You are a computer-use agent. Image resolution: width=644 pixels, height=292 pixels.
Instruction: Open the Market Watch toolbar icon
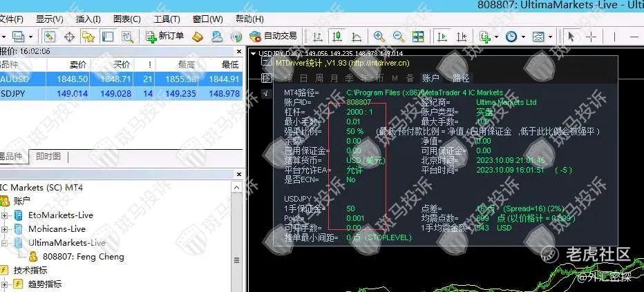[49, 37]
